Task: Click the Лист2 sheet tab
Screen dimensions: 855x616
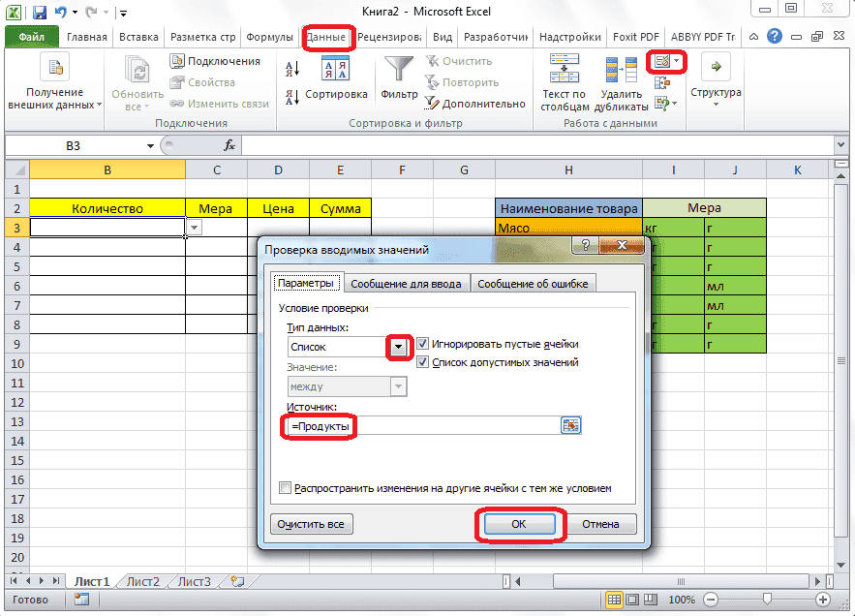Action: tap(142, 581)
